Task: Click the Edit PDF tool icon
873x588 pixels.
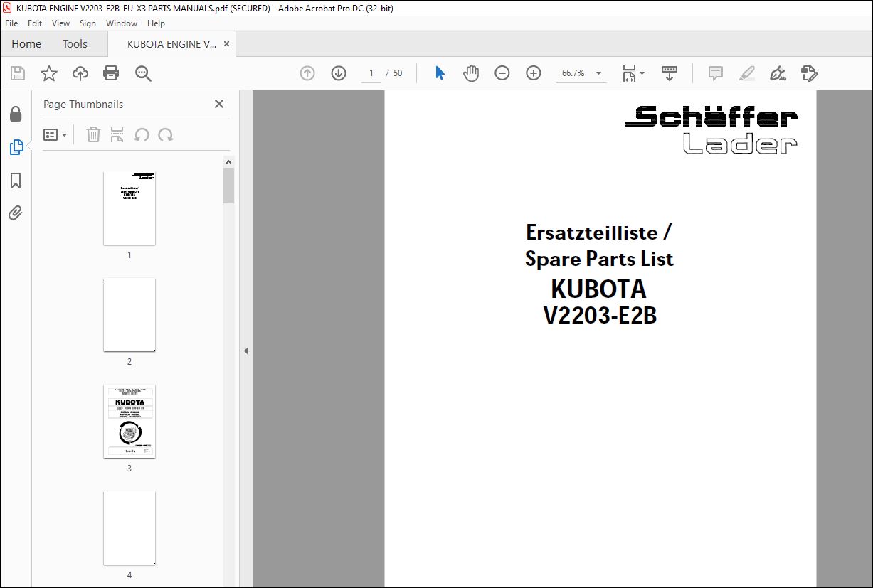Action: click(x=810, y=73)
